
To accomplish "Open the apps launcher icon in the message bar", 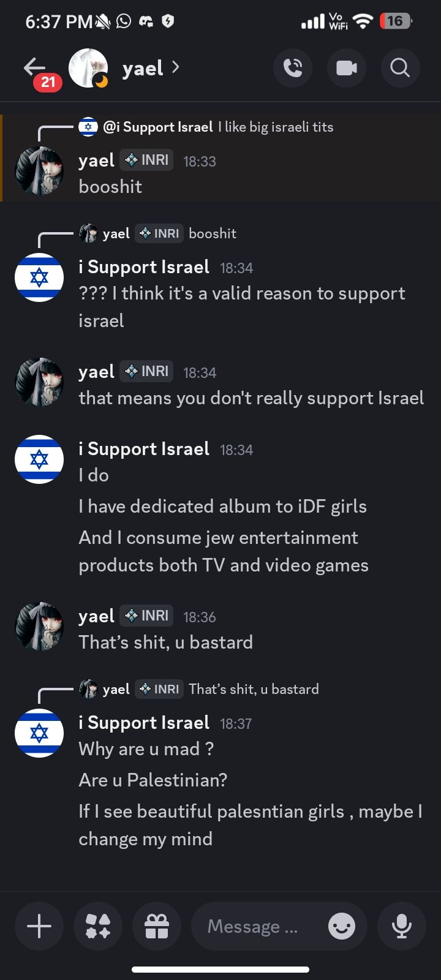I will pyautogui.click(x=98, y=926).
